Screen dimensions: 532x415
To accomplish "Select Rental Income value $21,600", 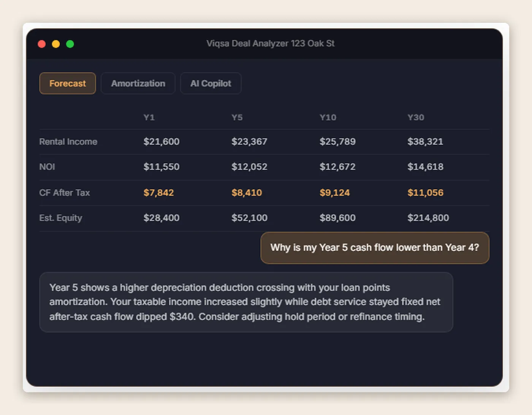I will tap(161, 142).
